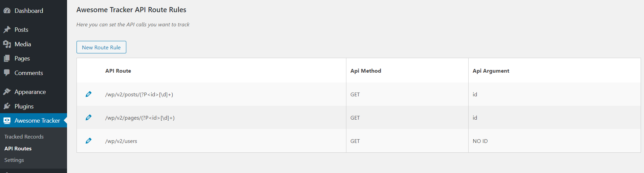Sort by API Route column header
Viewport: 644px width, 173px height.
click(118, 71)
